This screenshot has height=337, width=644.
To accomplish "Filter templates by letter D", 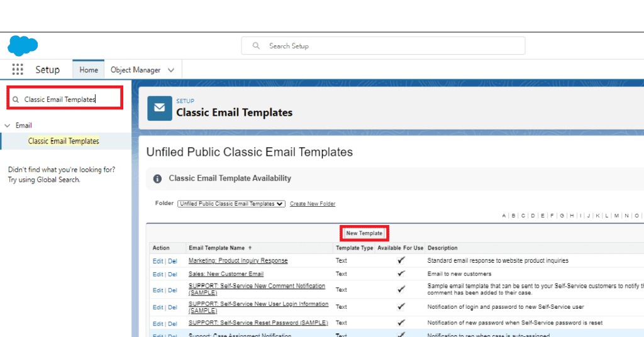I will [x=533, y=216].
